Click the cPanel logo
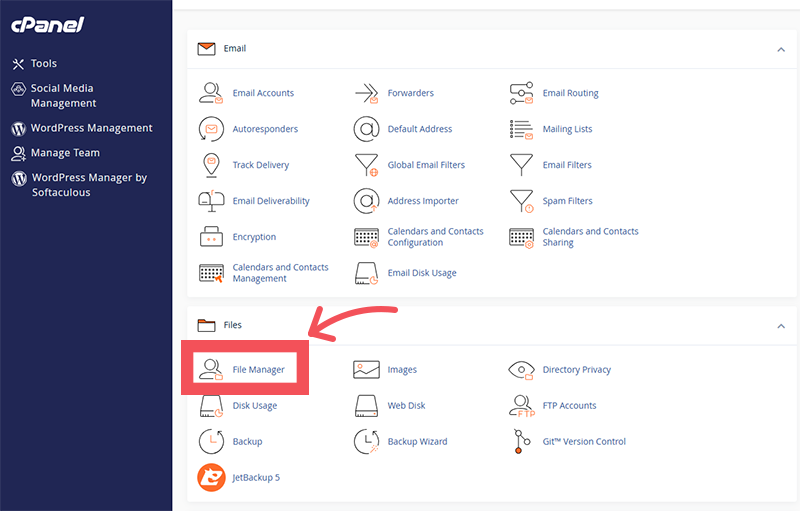 (x=47, y=25)
